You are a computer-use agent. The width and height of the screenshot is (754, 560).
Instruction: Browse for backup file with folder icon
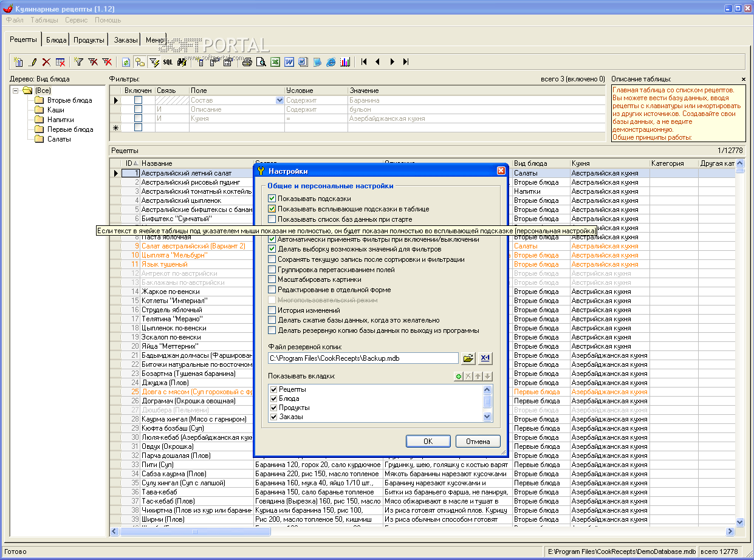468,358
